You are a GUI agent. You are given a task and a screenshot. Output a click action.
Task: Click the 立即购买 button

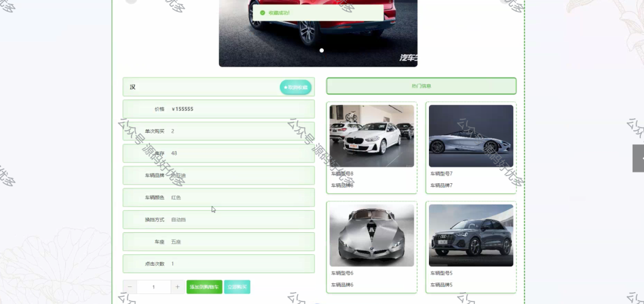(x=237, y=287)
